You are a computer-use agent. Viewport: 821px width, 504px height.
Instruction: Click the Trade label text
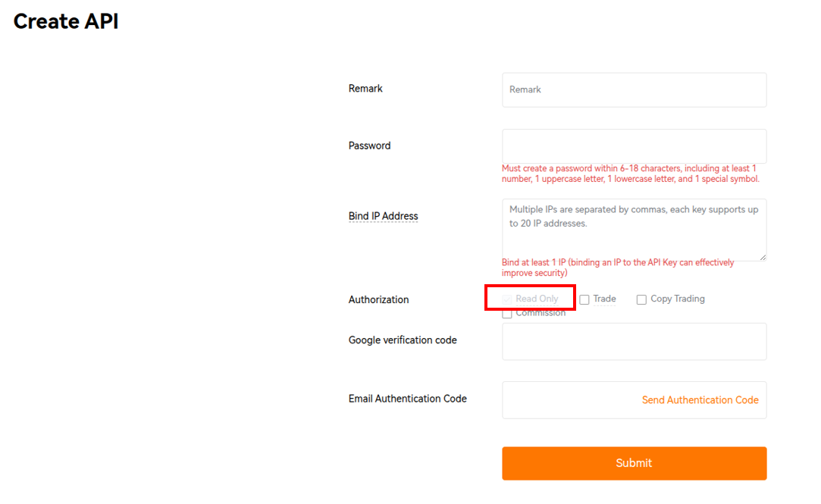pyautogui.click(x=604, y=299)
